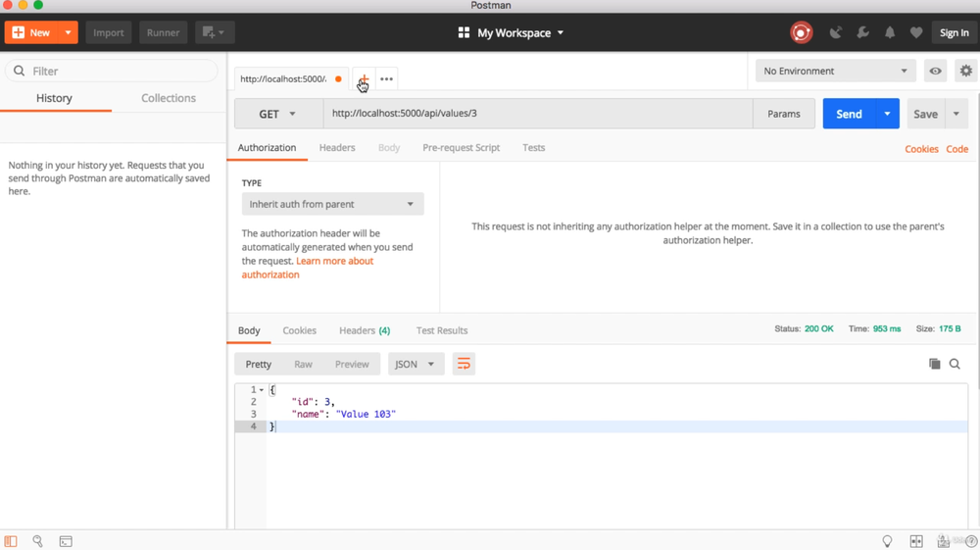This screenshot has height=550, width=980.
Task: Open the No Environment dropdown
Action: click(x=836, y=72)
